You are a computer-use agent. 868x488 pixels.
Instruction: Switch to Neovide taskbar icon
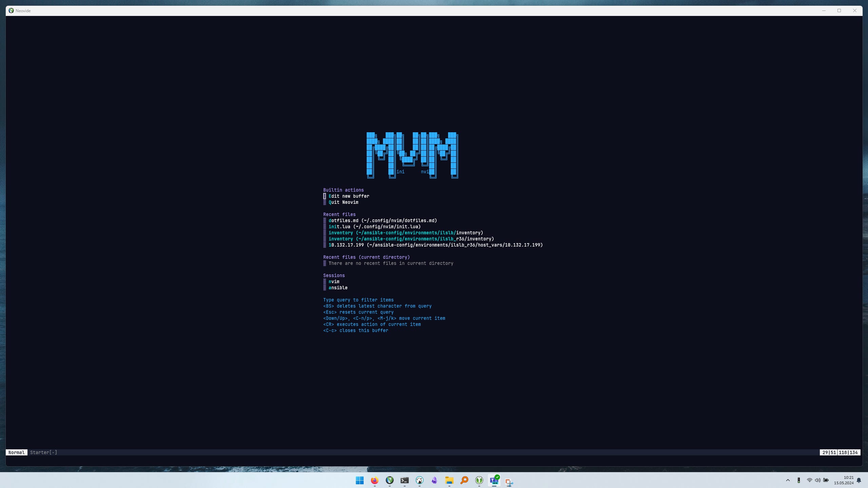click(x=389, y=480)
